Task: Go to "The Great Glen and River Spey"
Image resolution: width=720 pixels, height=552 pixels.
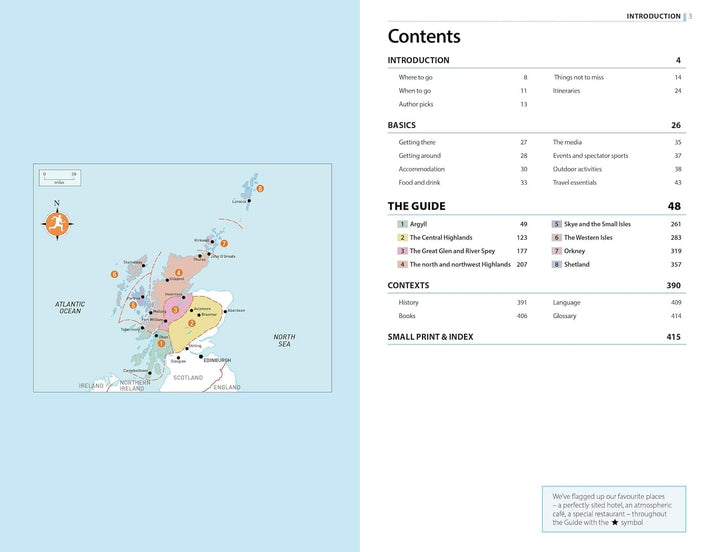Action: [452, 251]
